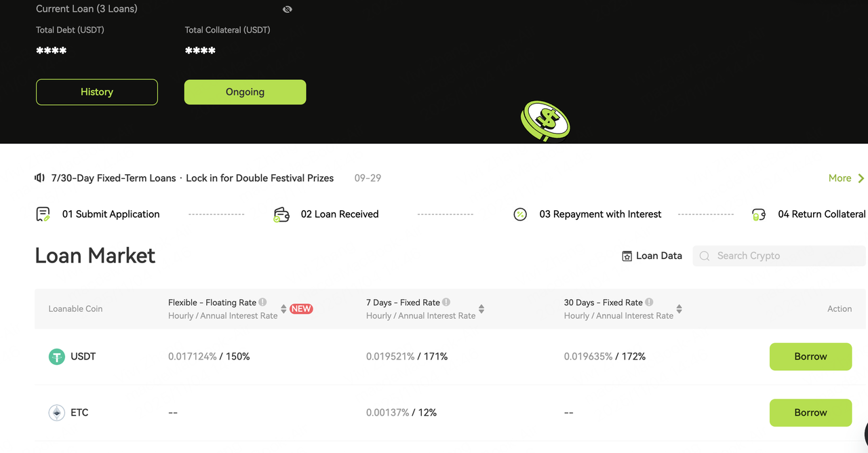868x453 pixels.
Task: Open info tooltip for Flexible Floating Rate
Action: pyautogui.click(x=262, y=302)
